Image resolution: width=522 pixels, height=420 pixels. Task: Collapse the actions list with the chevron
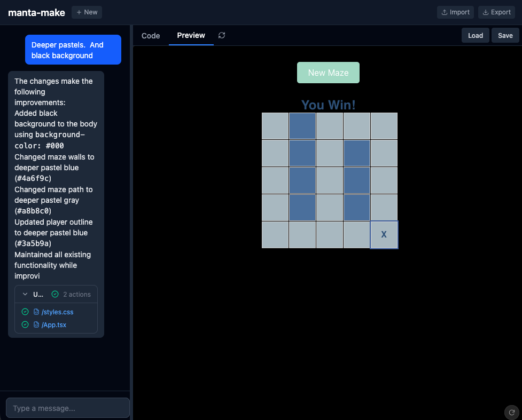[x=25, y=294]
